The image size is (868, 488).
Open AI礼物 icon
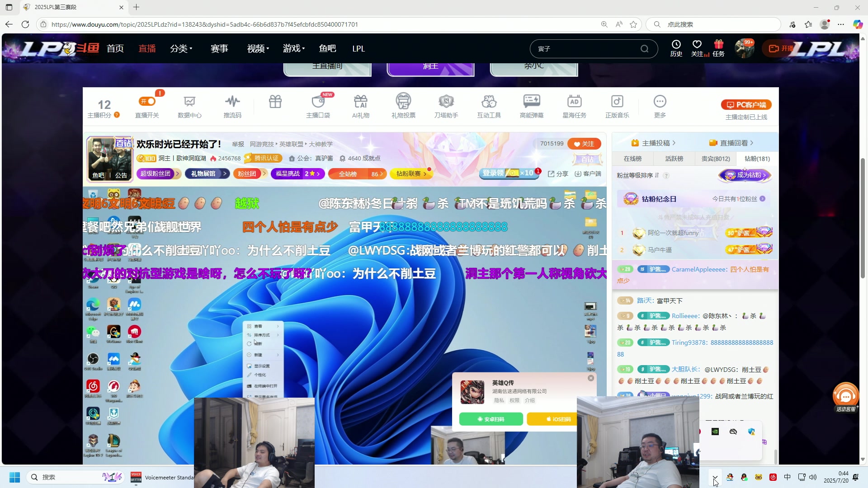[361, 101]
